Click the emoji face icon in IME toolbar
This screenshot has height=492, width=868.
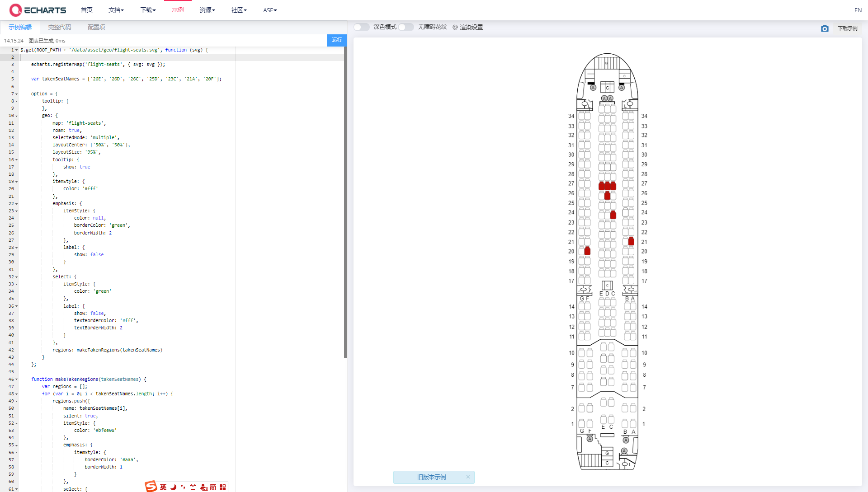[x=193, y=487]
